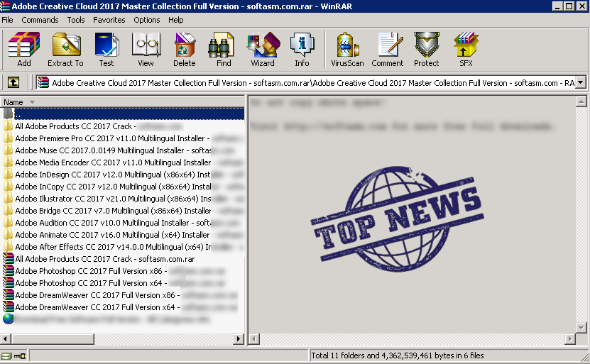Image resolution: width=590 pixels, height=364 pixels.
Task: Open the Favorites menu
Action: 109,20
